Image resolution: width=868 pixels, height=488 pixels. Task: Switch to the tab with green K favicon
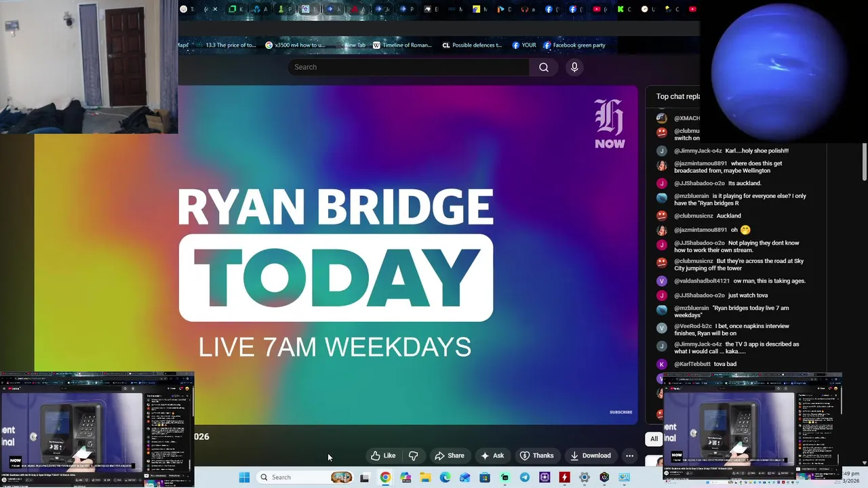[x=620, y=9]
